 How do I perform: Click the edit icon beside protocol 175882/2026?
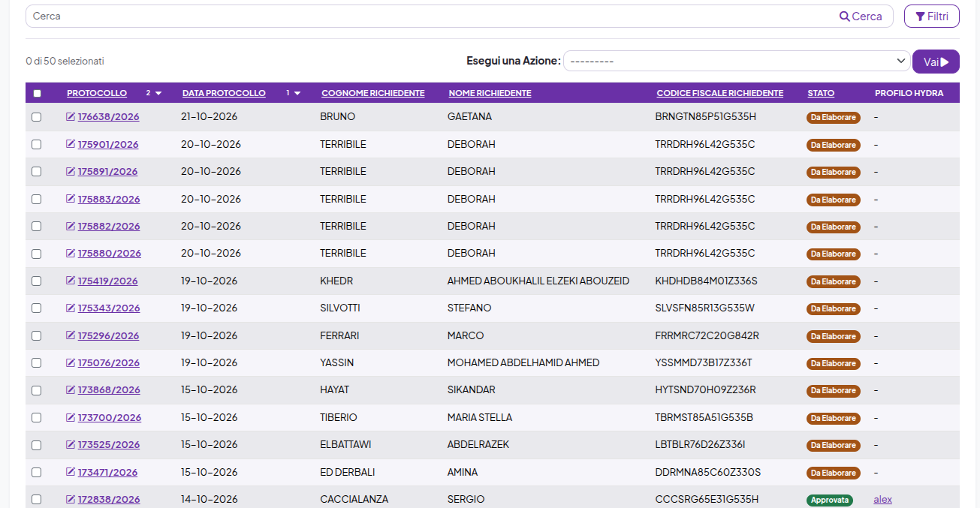point(71,226)
